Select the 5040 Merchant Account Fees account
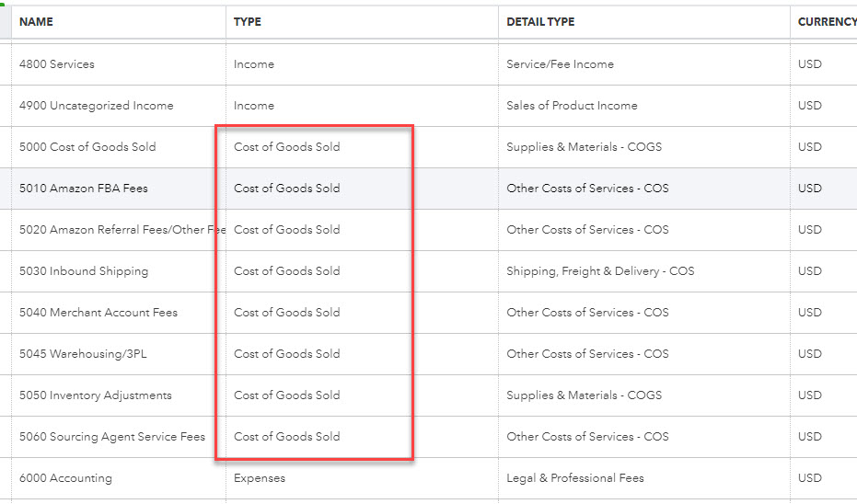The height and width of the screenshot is (504, 857). 98,313
